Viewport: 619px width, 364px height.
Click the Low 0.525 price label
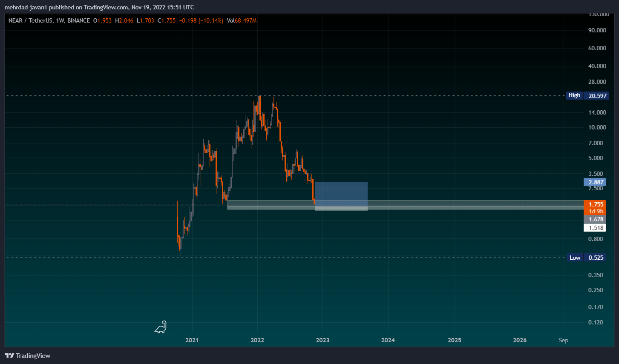point(587,258)
